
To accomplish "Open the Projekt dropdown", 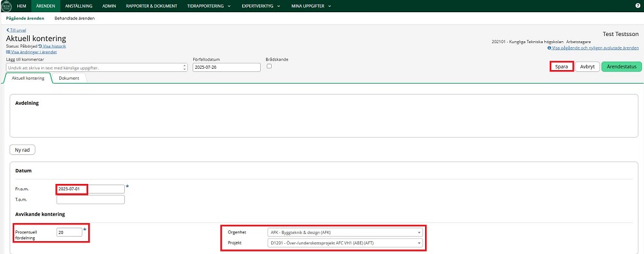I will coord(345,243).
